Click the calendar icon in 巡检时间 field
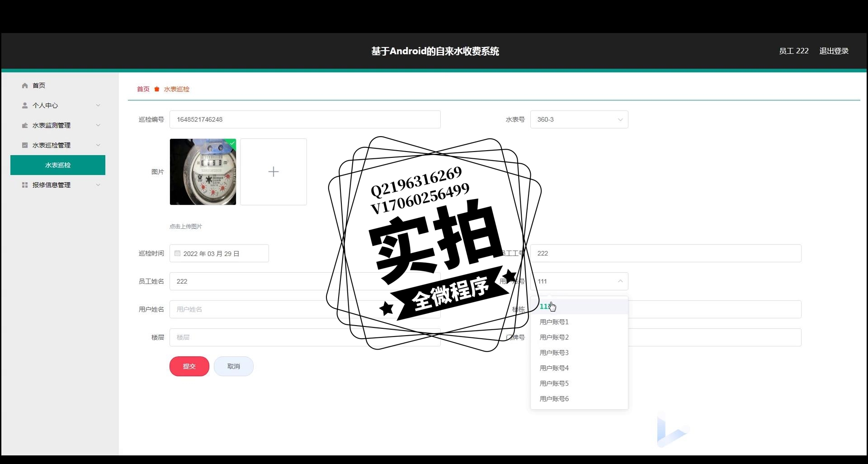This screenshot has width=868, height=464. 178,253
